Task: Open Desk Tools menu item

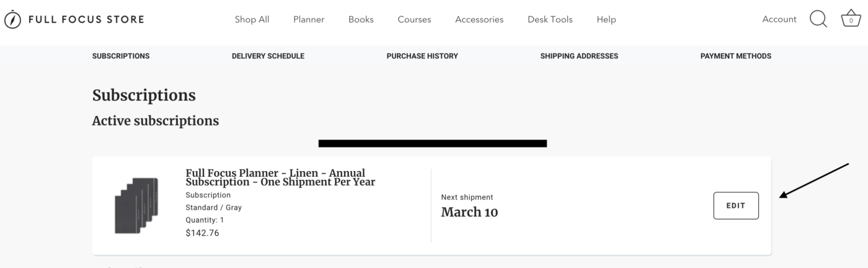Action: pyautogui.click(x=550, y=19)
